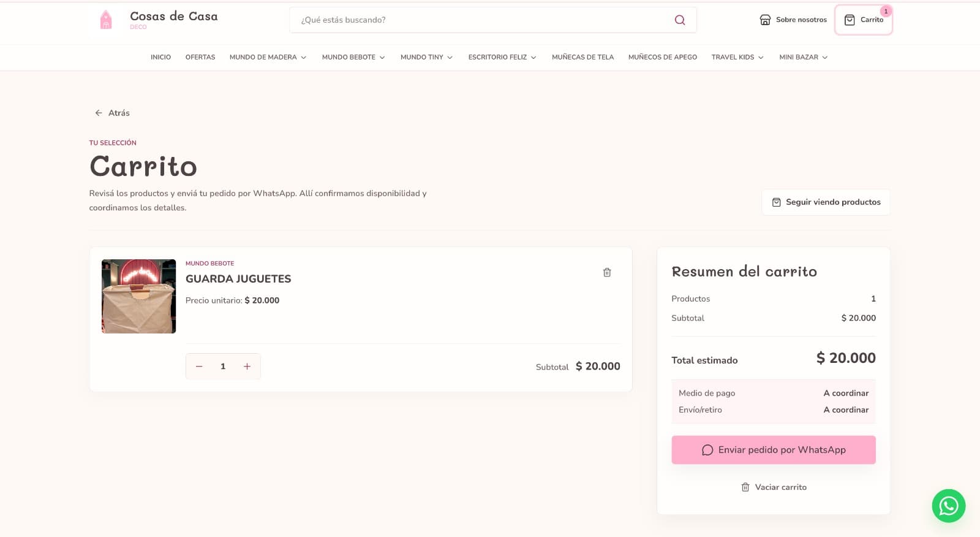Click the Envío/retiro 'A coordinar' value
Viewport: 980px width, 537px height.
click(846, 409)
